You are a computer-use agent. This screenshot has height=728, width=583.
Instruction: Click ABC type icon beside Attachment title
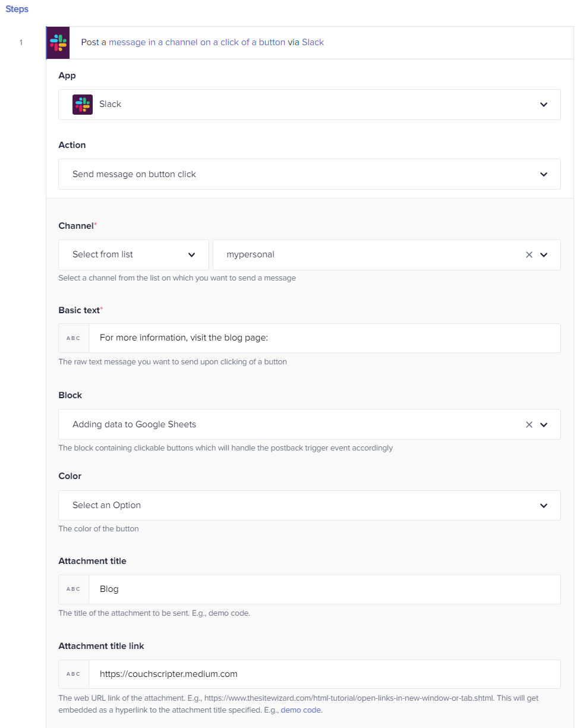[74, 590]
